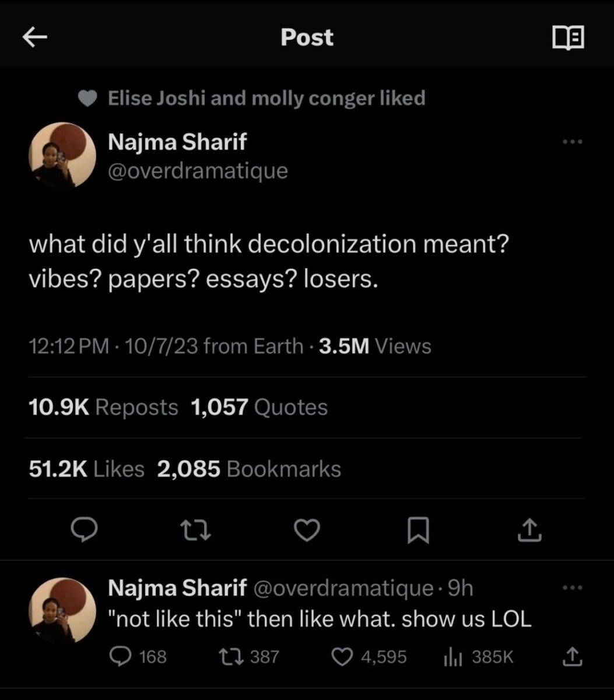This screenshot has width=614, height=700.
Task: Open Najma Sharif's main profile picture
Action: (62, 155)
